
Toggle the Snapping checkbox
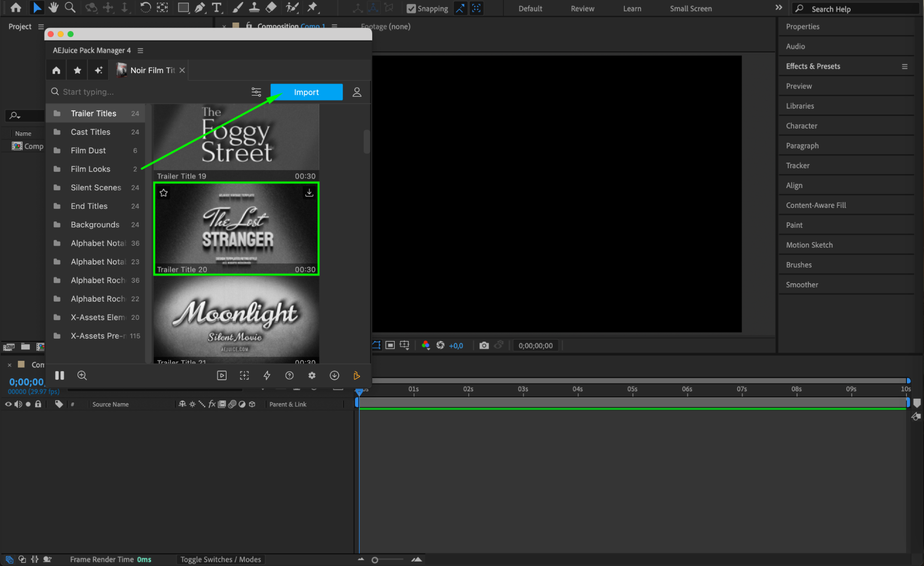[x=411, y=8]
